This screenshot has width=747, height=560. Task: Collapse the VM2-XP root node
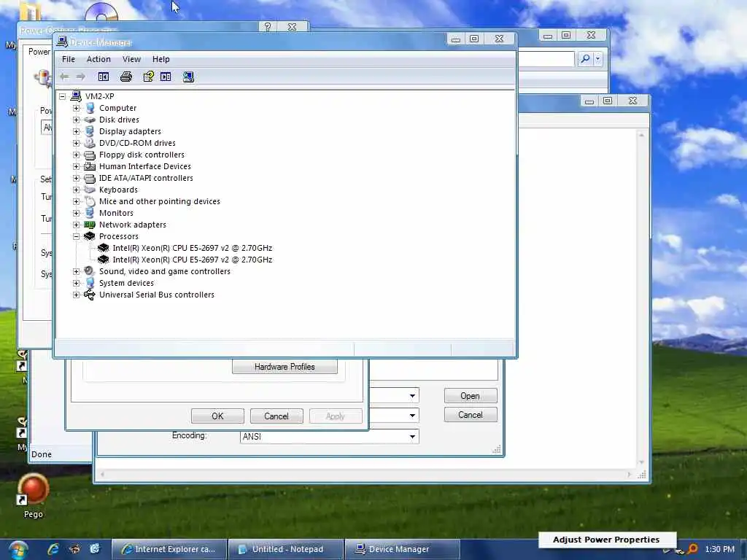point(63,96)
